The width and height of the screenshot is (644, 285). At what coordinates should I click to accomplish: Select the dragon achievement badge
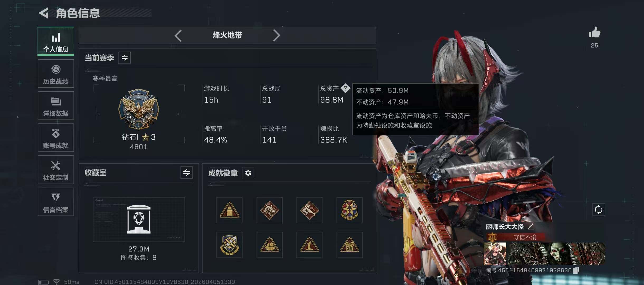point(269,210)
